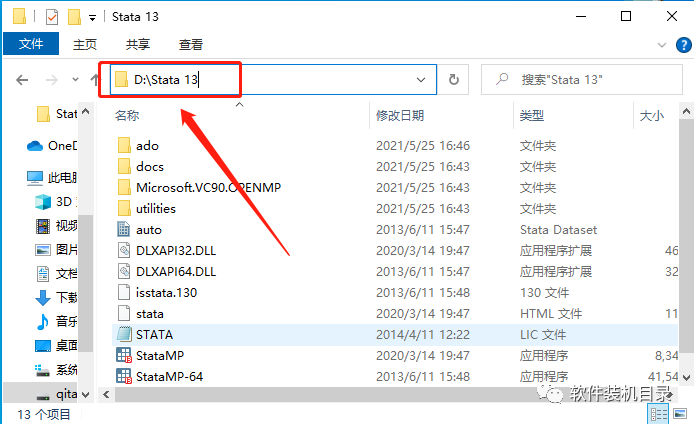Viewport: 694px width, 424px height.
Task: Open Desktop (桌面) icon in sidebar
Action: point(43,345)
